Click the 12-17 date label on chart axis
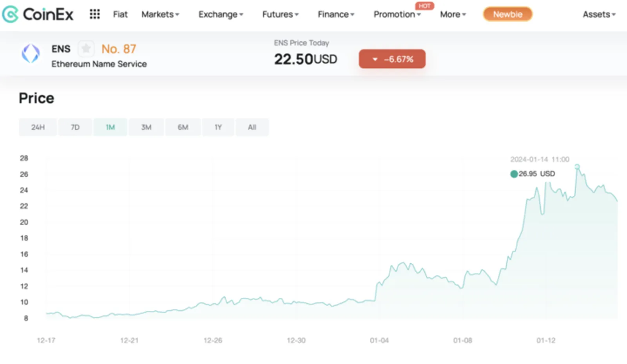Viewport: 627px width, 364px height. (46, 340)
